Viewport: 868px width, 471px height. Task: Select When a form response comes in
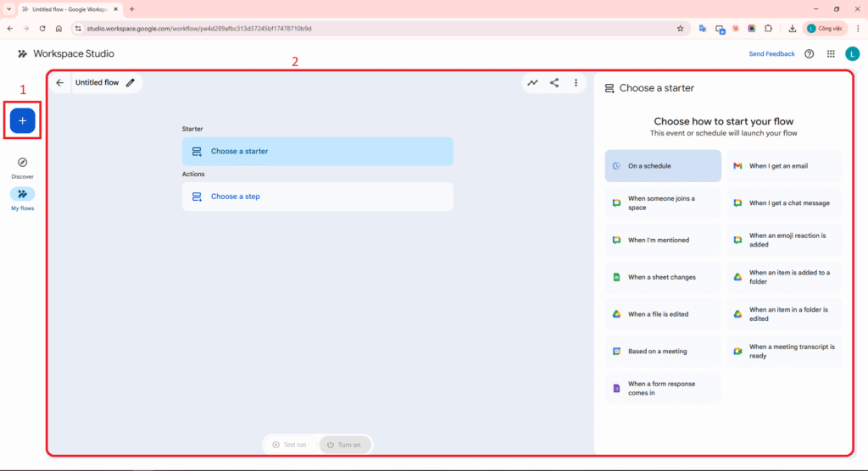[663, 388]
